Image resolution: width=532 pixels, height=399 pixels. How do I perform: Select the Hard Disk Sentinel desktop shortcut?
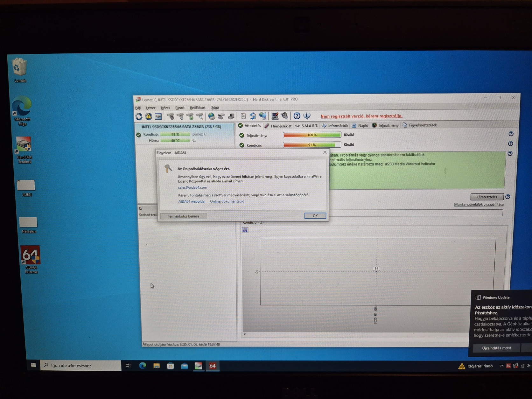[x=24, y=150]
